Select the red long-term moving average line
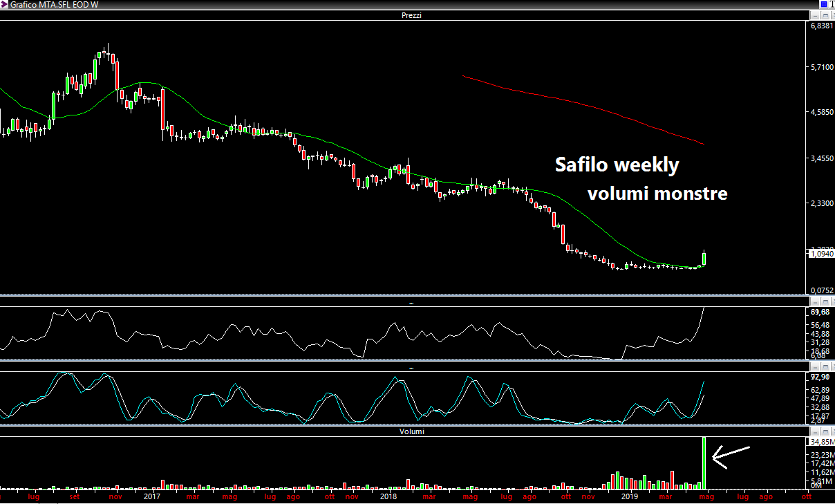The image size is (835, 504). pos(584,106)
